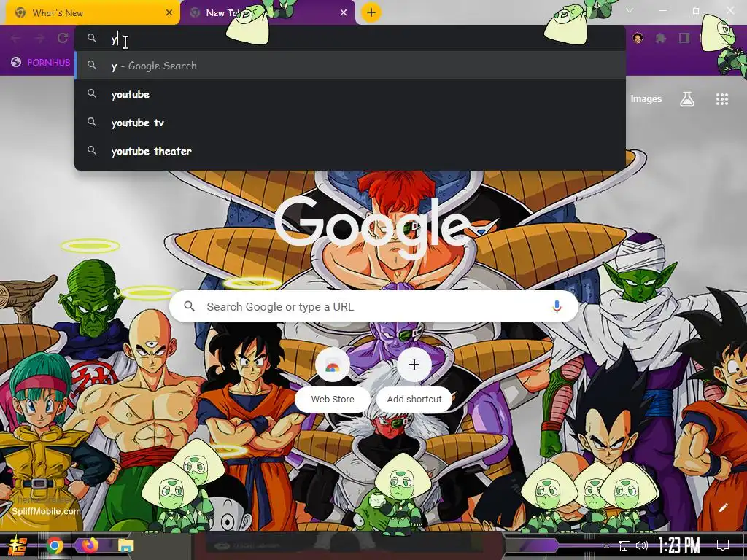Click the search magnifier icon in the Google search box
This screenshot has height=560, width=747.
190,306
